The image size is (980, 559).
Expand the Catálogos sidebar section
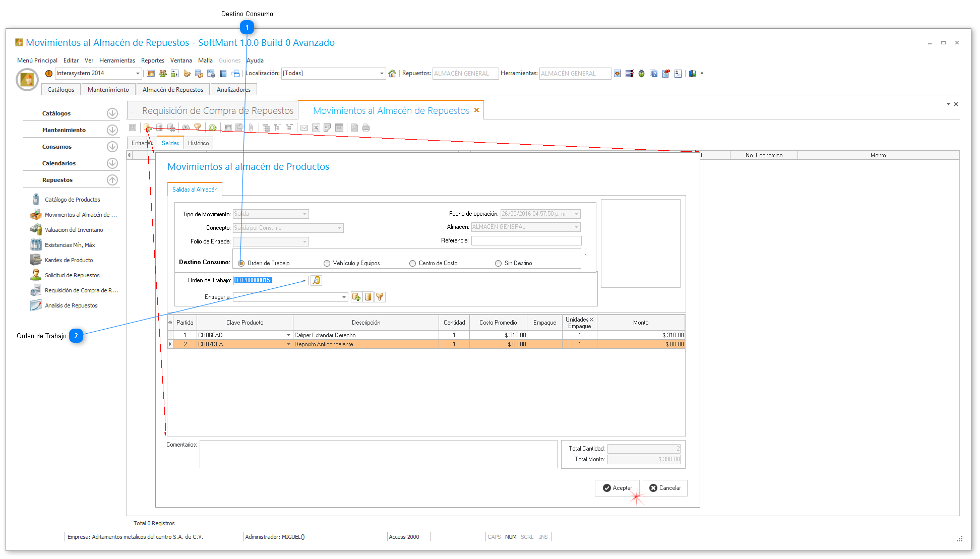tap(112, 113)
